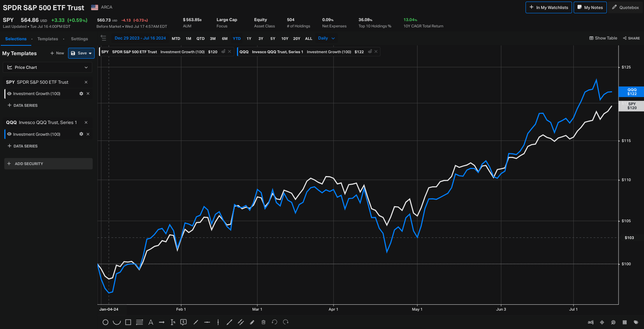Image resolution: width=644 pixels, height=329 pixels.
Task: Toggle the adj price adjustment
Action: pos(590,322)
